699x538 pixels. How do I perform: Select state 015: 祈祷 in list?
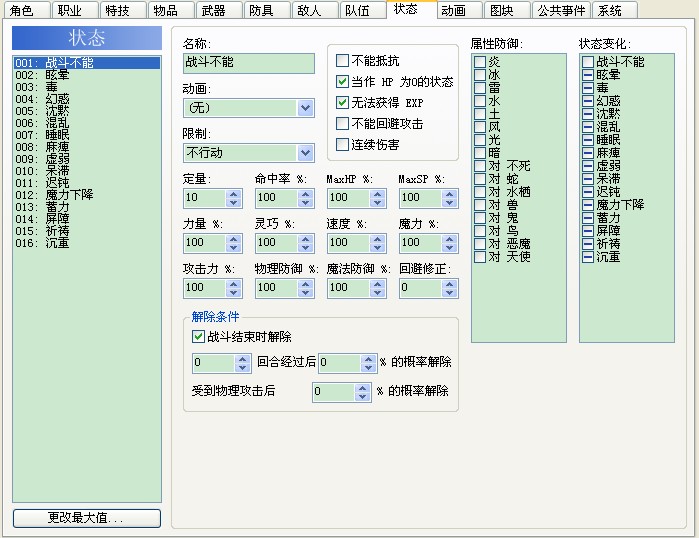tap(87, 231)
